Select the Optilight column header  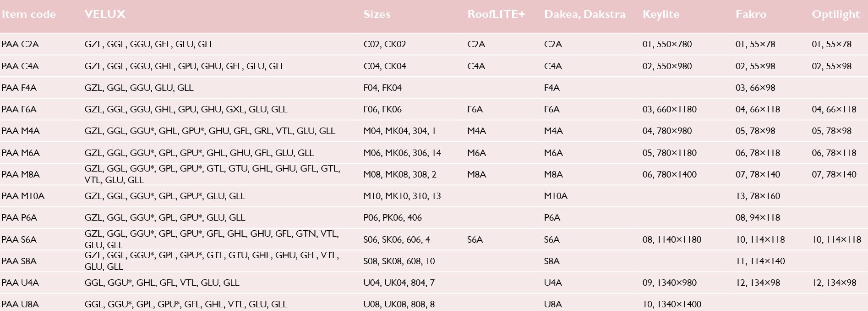point(836,14)
